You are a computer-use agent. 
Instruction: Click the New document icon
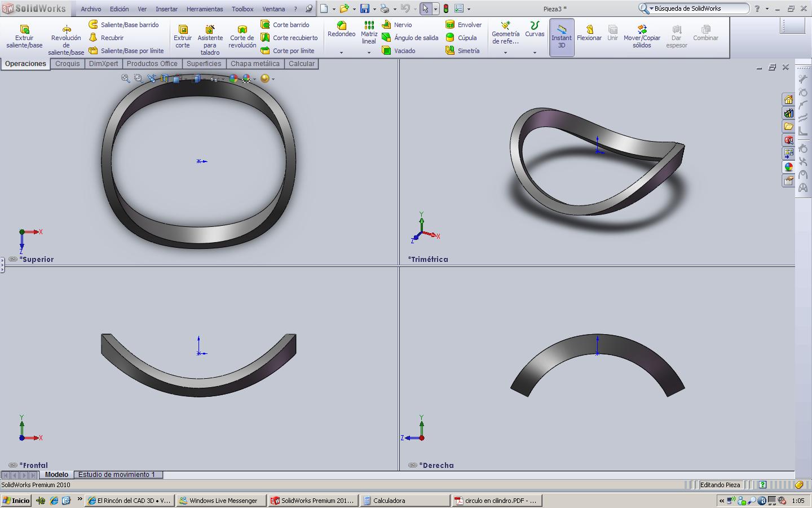point(324,8)
